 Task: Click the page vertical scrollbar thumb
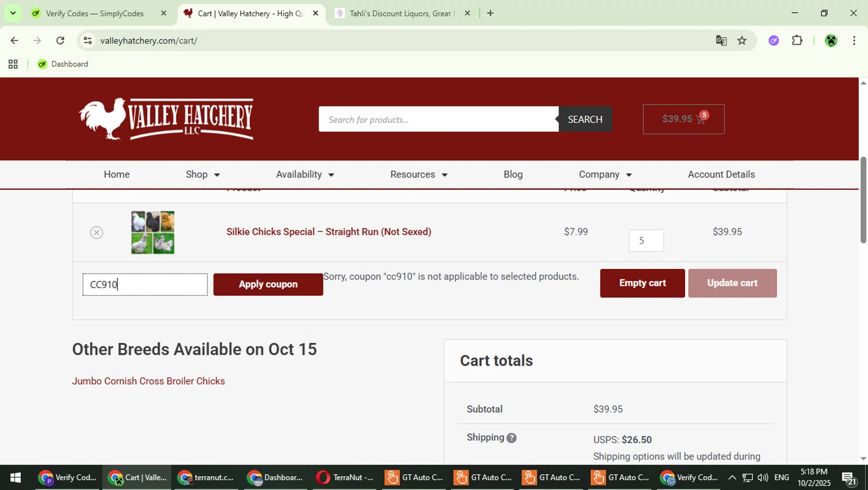(863, 200)
